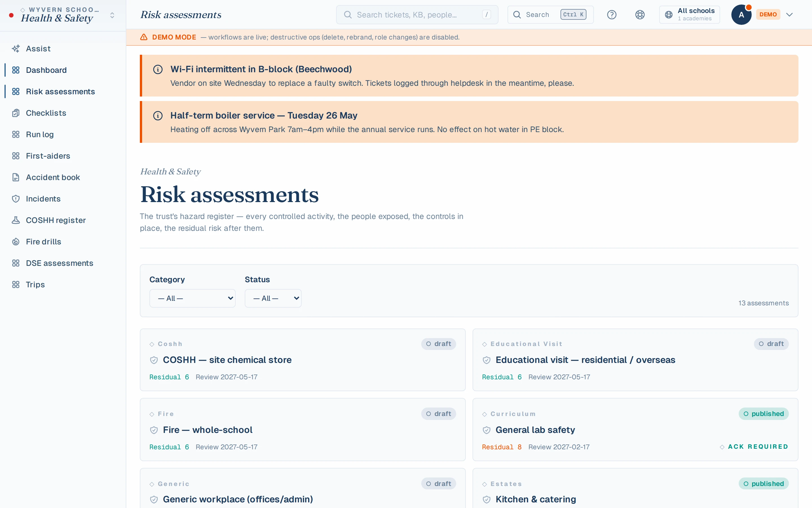The height and width of the screenshot is (508, 812).
Task: Click Residual 8 on General lab safety
Action: [x=502, y=447]
